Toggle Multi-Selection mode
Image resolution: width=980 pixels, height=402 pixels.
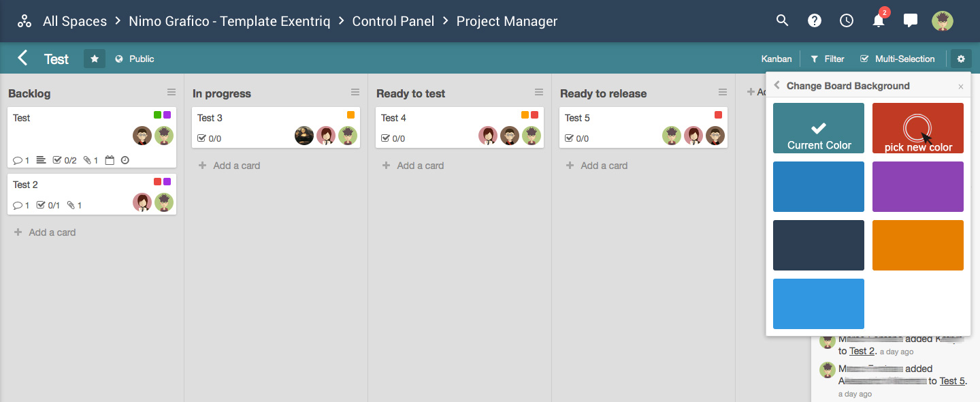pos(898,59)
